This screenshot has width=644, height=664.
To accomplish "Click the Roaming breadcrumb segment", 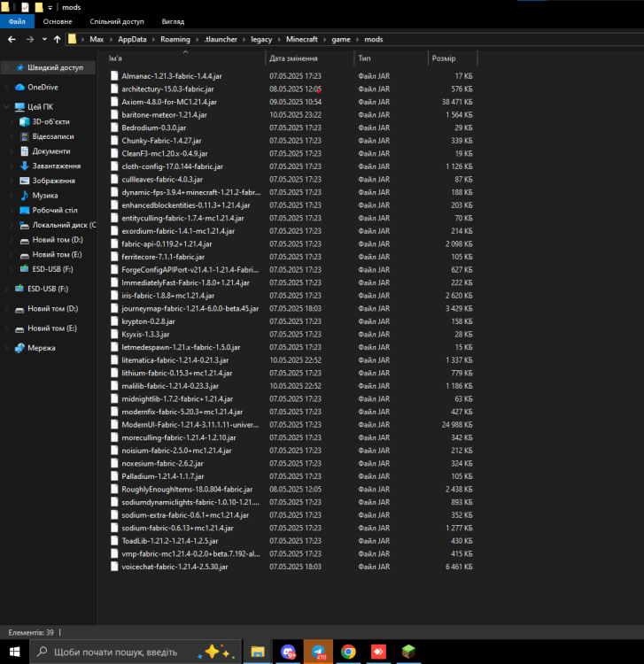I will coord(175,39).
